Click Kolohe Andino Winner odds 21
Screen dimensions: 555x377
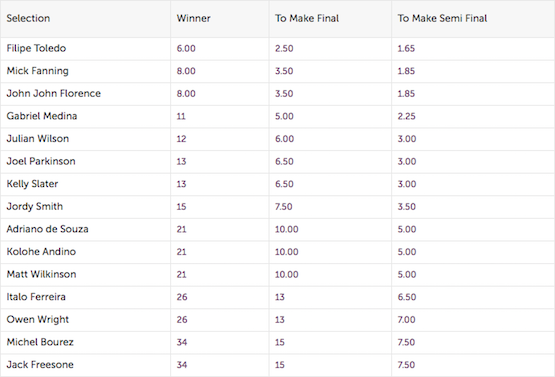coord(181,252)
